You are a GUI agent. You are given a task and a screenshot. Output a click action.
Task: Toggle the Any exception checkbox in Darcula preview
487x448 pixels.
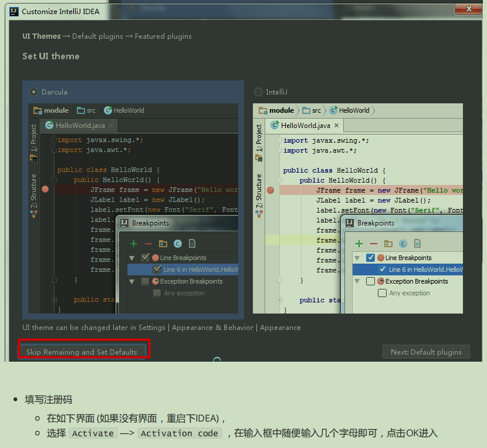coord(157,293)
